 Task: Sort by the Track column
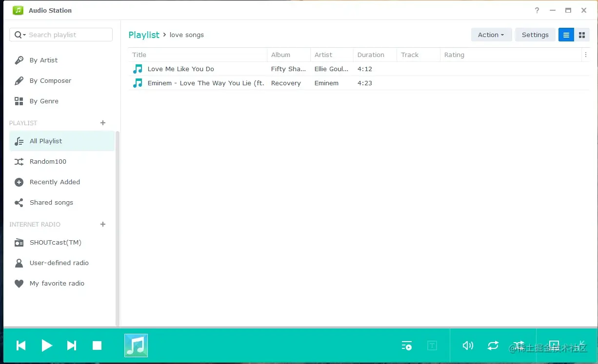pyautogui.click(x=419, y=55)
